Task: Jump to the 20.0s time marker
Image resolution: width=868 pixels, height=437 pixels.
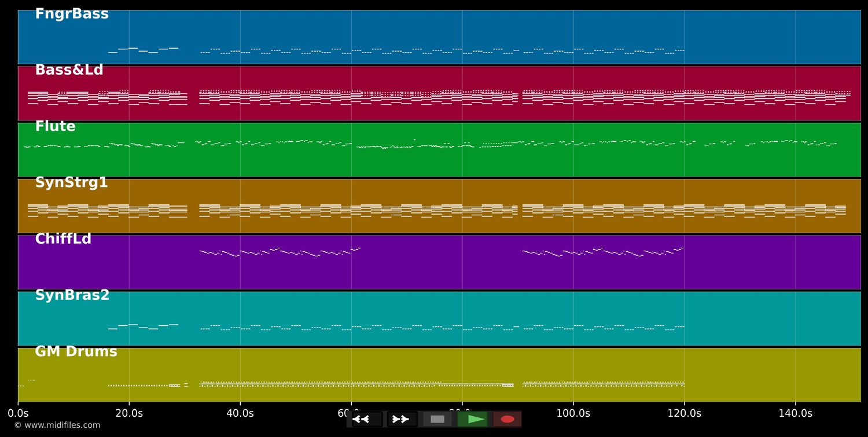Action: [x=129, y=413]
